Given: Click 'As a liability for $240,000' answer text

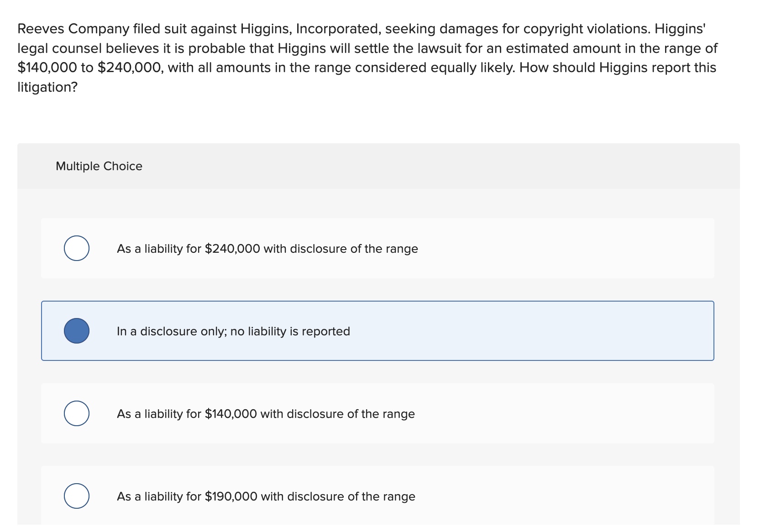Looking at the screenshot, I should point(267,249).
